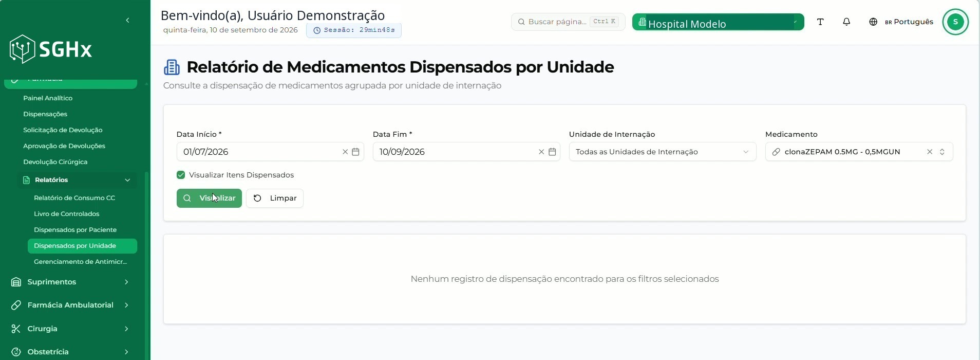The width and height of the screenshot is (980, 360).
Task: Click the sidebar scrollbar
Action: 147,265
